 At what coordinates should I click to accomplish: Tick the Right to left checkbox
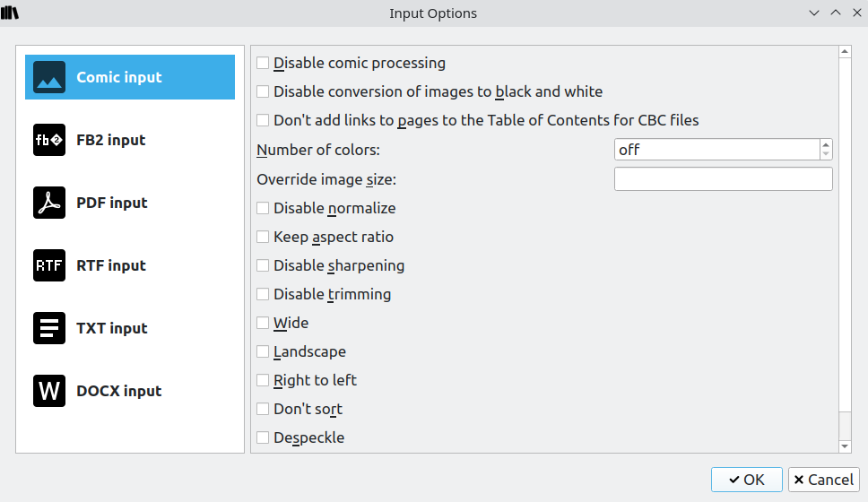[263, 380]
